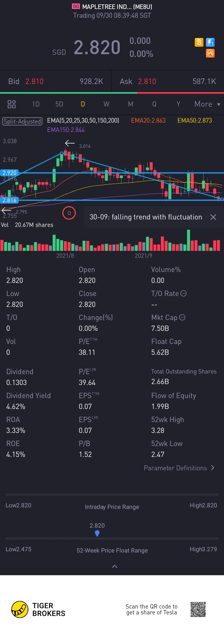Tap the blue lightning bolt badge
Image resolution: width=224 pixels, height=644 pixels.
click(210, 42)
